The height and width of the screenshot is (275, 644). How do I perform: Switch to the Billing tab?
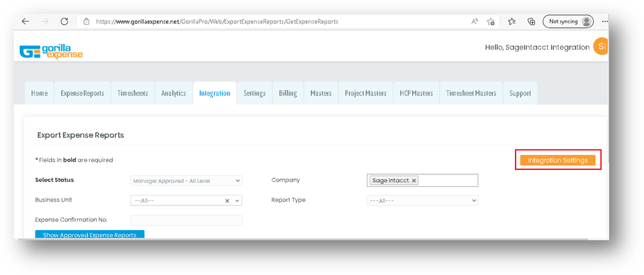(288, 93)
